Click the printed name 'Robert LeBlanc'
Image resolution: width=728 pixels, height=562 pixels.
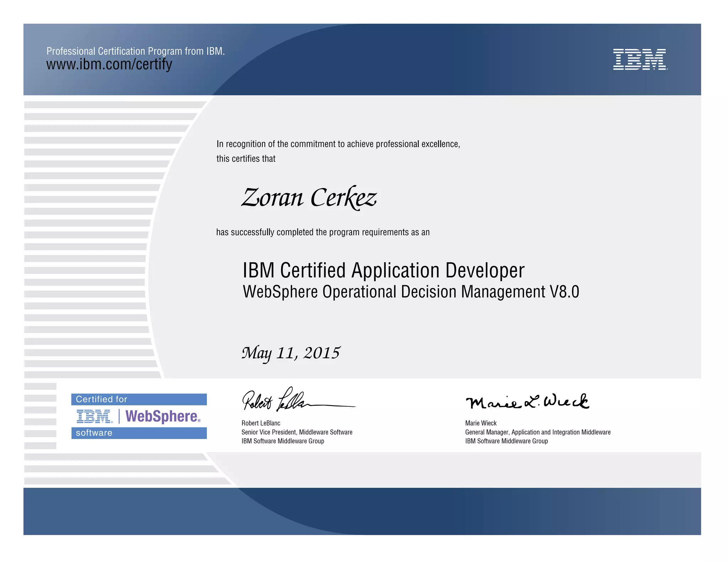pos(261,423)
